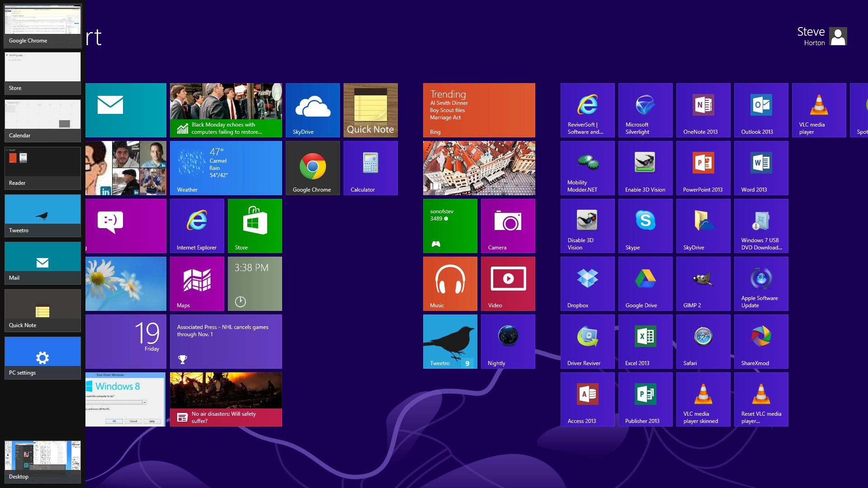
Task: Open Google Drive tile
Action: [646, 284]
